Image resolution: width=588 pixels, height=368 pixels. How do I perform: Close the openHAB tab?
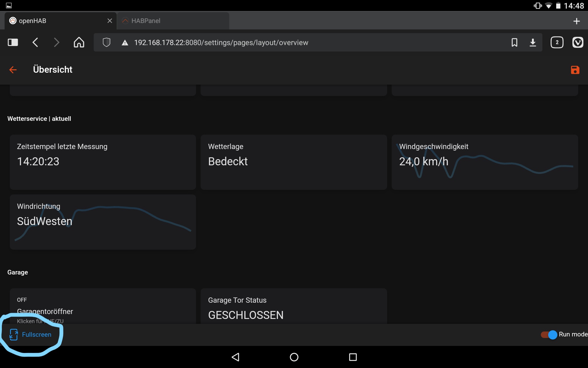(x=110, y=21)
